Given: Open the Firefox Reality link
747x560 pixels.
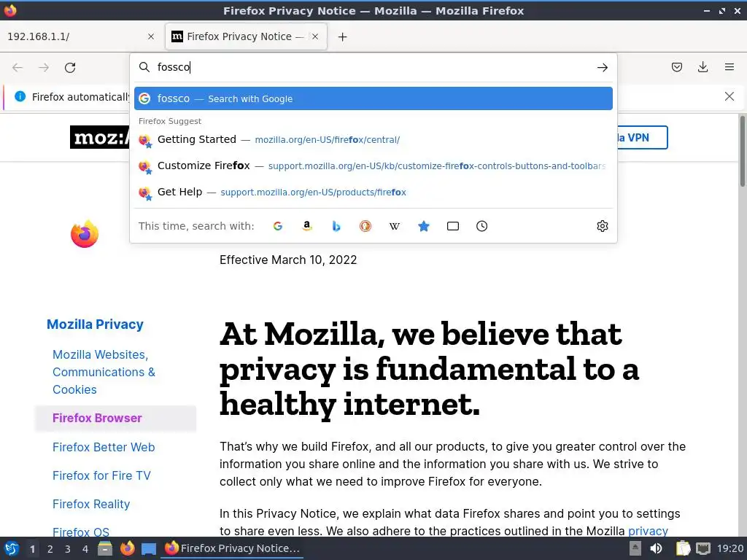Looking at the screenshot, I should click(91, 504).
